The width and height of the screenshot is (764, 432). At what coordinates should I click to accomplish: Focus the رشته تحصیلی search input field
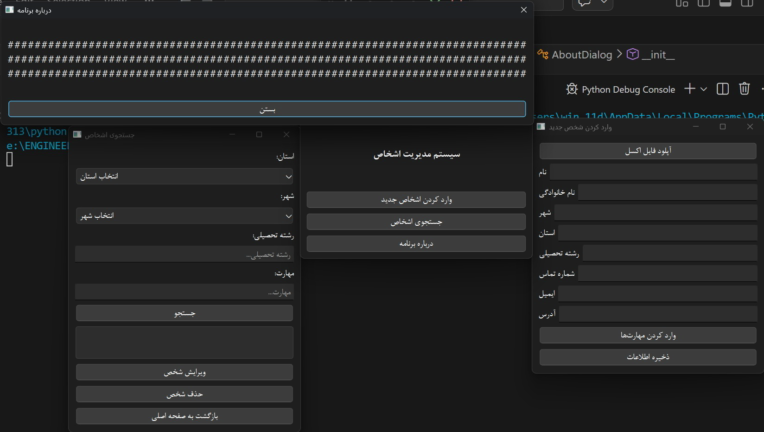pyautogui.click(x=185, y=254)
